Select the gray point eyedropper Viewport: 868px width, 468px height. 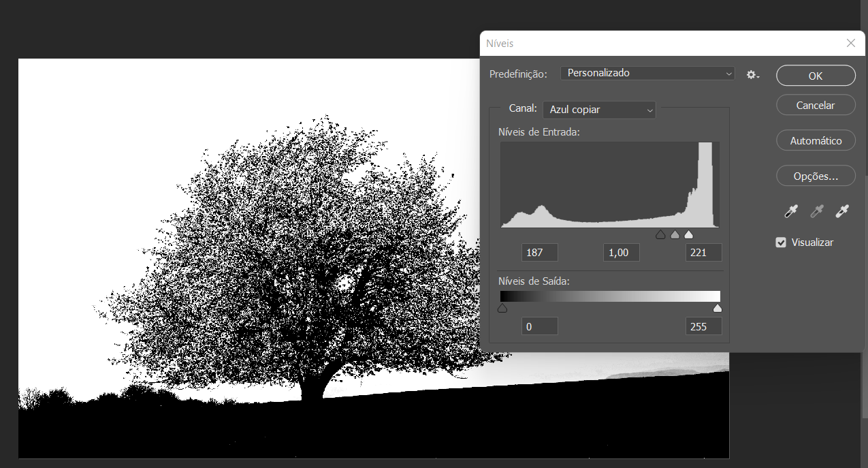pos(816,212)
